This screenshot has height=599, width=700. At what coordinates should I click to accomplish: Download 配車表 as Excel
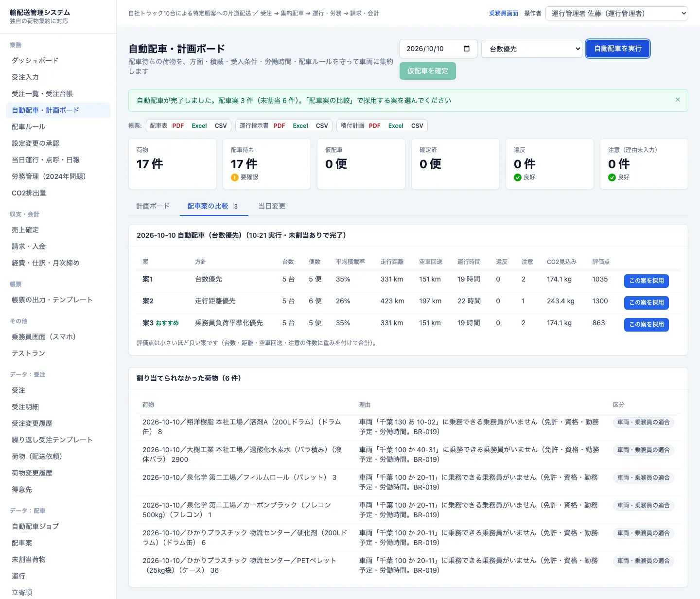coord(199,126)
